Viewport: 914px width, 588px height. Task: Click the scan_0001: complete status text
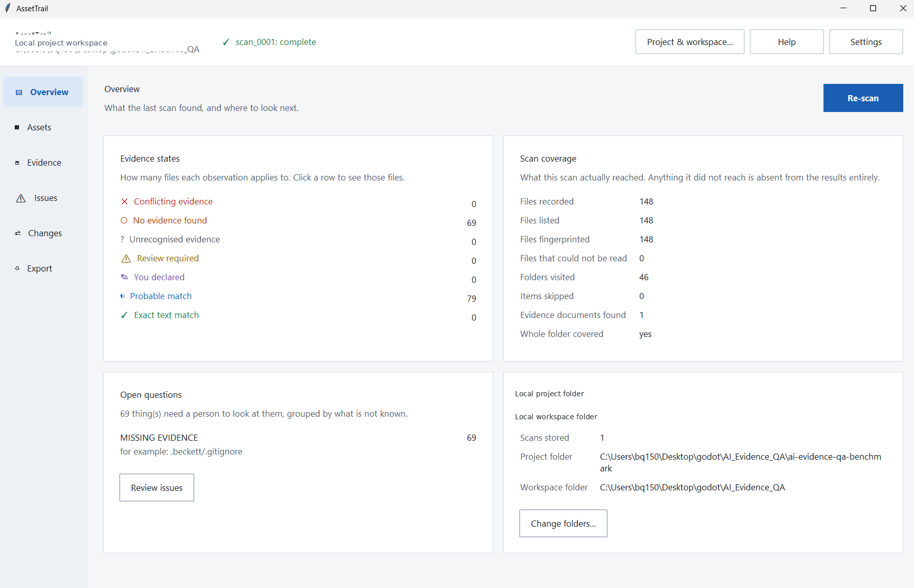pyautogui.click(x=276, y=42)
